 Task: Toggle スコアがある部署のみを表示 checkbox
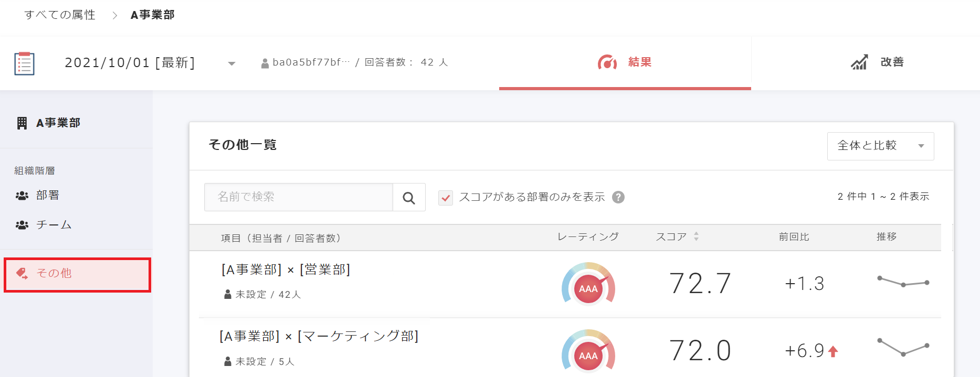coord(446,198)
